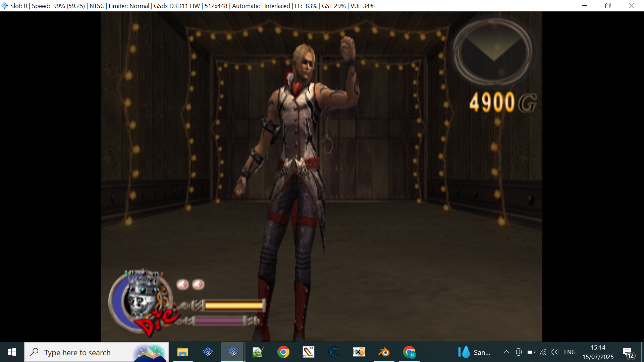
Task: Toggle the screen cast icon in the tray
Action: [519, 352]
